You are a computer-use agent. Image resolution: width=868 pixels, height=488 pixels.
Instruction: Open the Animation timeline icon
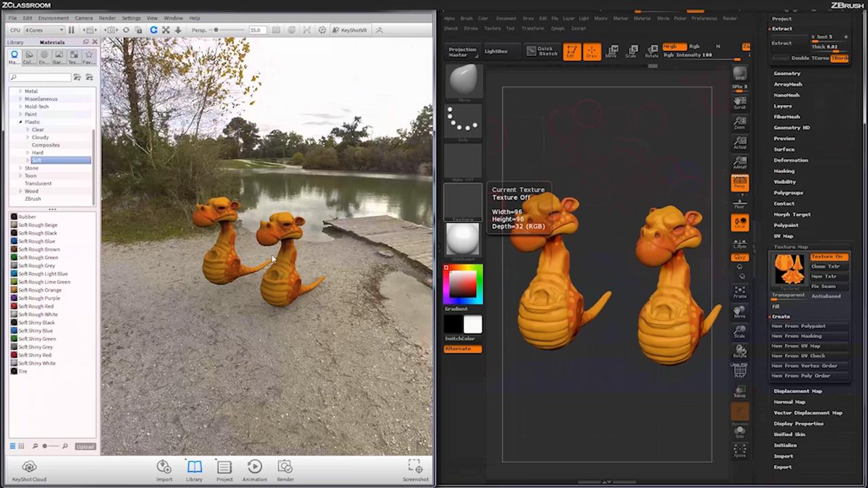(x=254, y=470)
